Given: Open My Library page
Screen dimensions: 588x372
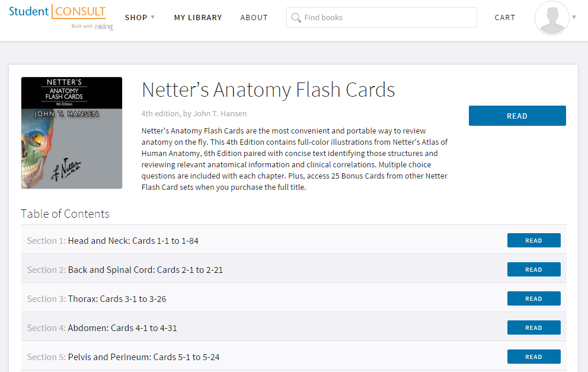Looking at the screenshot, I should click(x=198, y=18).
